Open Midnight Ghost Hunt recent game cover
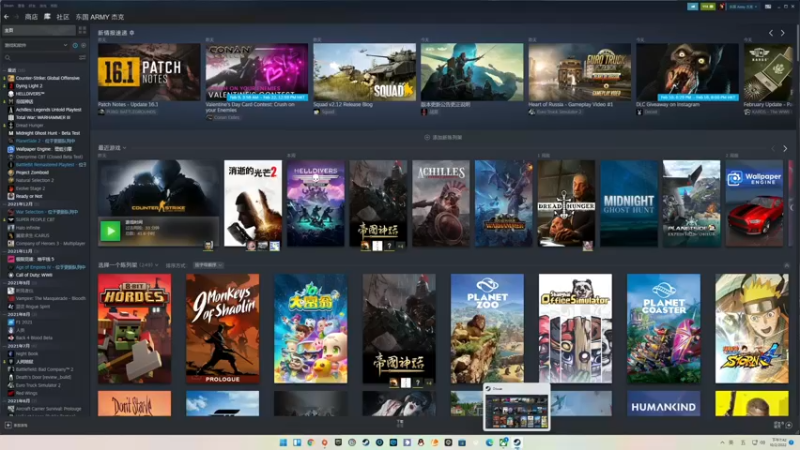The height and width of the screenshot is (450, 800). pyautogui.click(x=629, y=204)
